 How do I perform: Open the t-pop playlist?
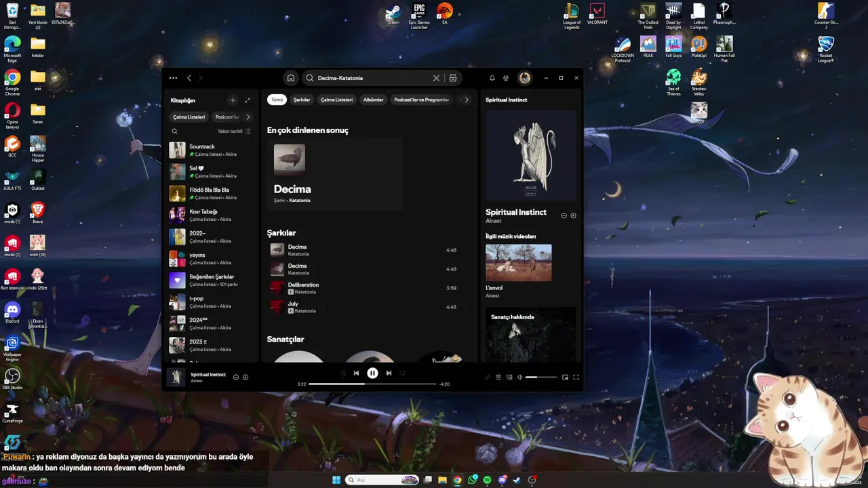coord(212,302)
